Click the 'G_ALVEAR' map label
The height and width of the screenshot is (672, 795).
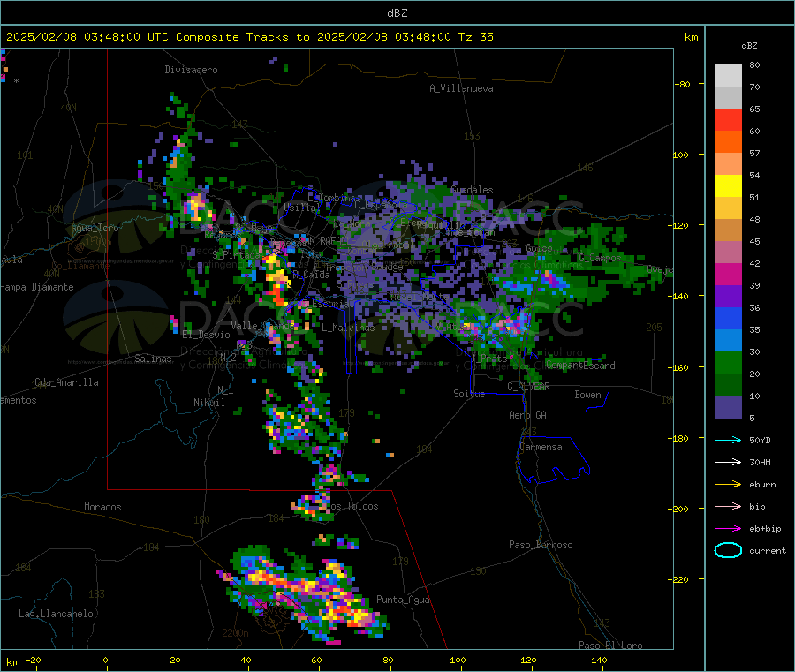click(528, 387)
